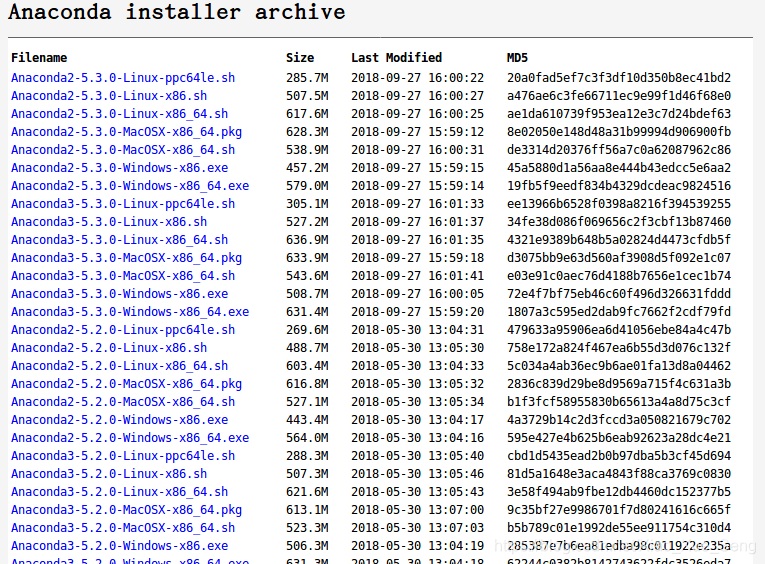Open Anaconda3-5.3.0-Linux-x86_64.sh link
The height and width of the screenshot is (564, 765).
click(x=120, y=240)
